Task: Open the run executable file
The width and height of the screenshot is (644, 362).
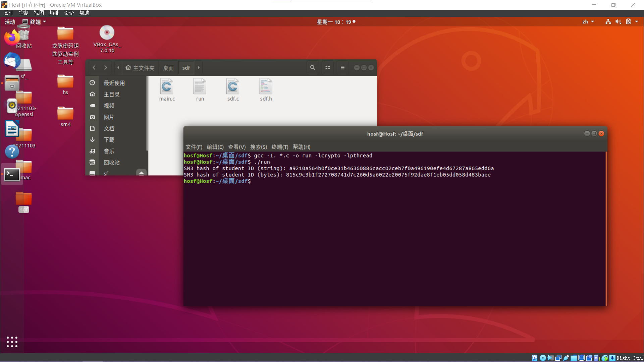Action: [200, 90]
